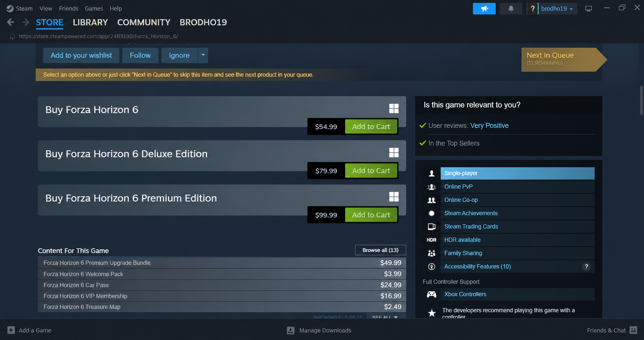This screenshot has width=644, height=340.
Task: Open the Very Positive user reviews link
Action: [x=489, y=125]
